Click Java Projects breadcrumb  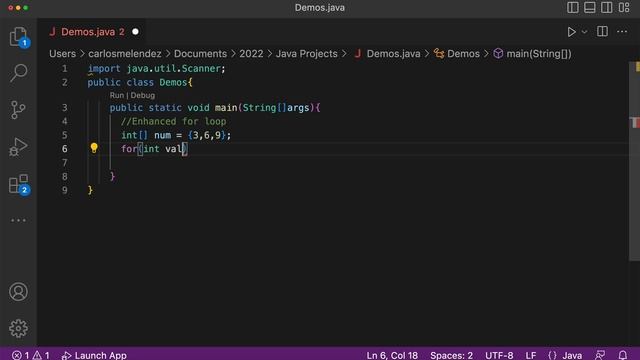coord(307,54)
